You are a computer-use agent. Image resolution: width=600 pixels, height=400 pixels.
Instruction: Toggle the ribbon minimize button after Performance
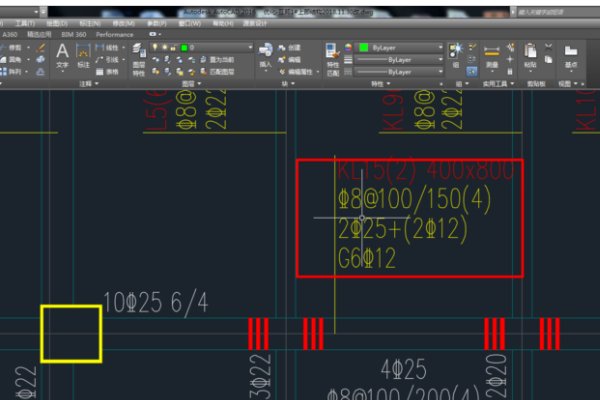154,34
